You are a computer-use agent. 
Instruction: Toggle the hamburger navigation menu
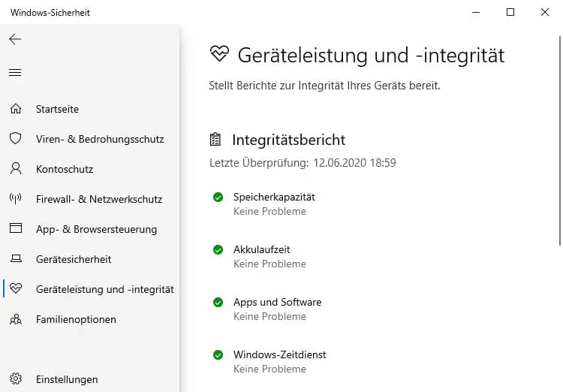click(x=15, y=73)
